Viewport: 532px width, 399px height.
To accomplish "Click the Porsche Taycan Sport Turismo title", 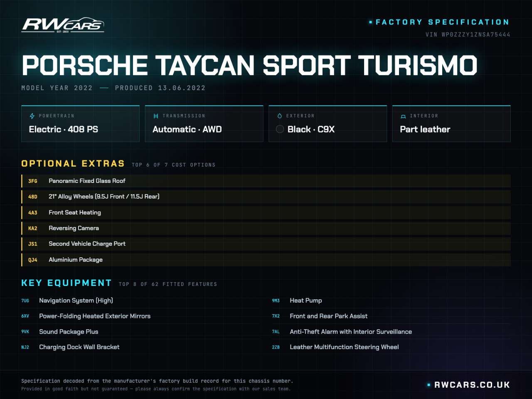I will tap(250, 65).
